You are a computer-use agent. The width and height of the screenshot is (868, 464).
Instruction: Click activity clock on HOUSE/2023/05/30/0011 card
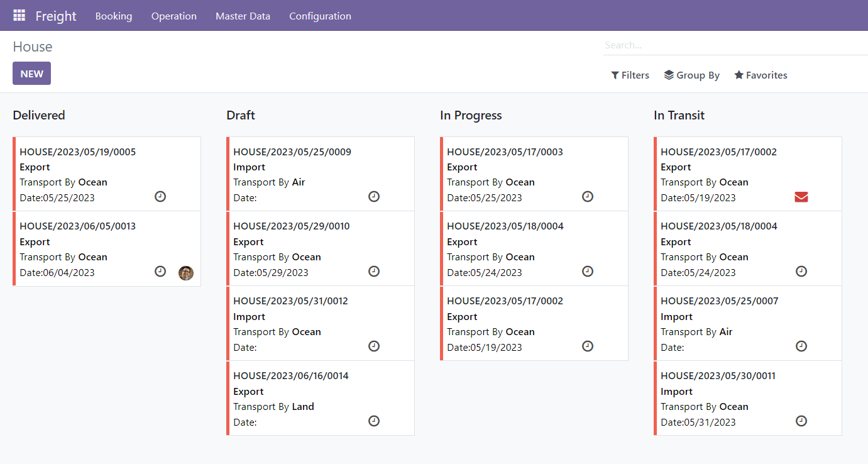(801, 421)
